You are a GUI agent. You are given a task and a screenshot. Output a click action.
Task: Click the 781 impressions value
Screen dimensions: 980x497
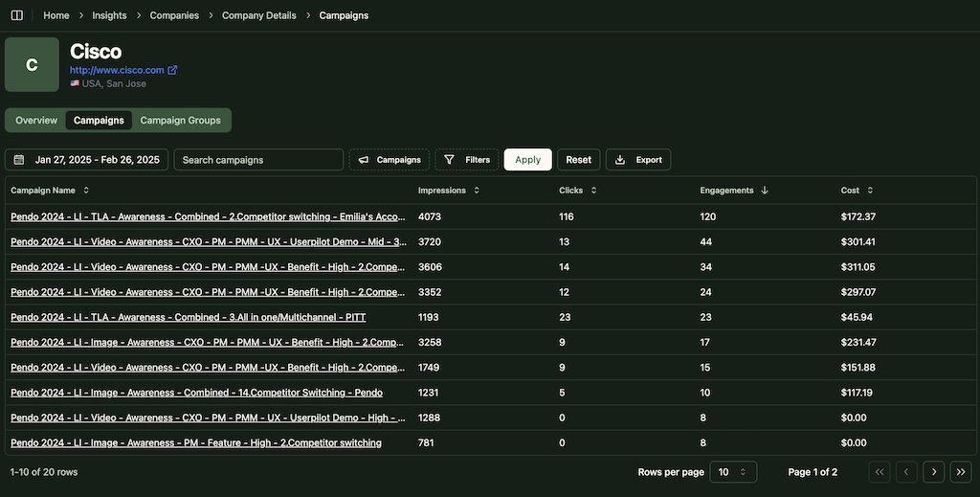tap(426, 442)
